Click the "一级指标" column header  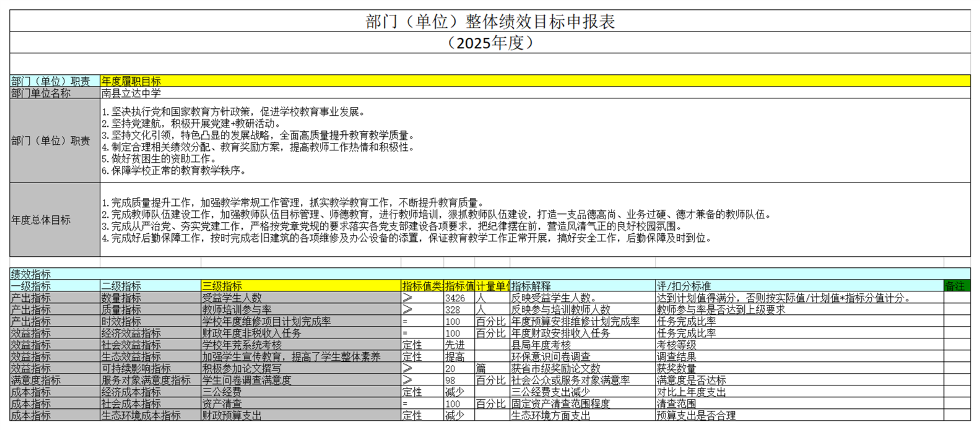click(x=55, y=286)
